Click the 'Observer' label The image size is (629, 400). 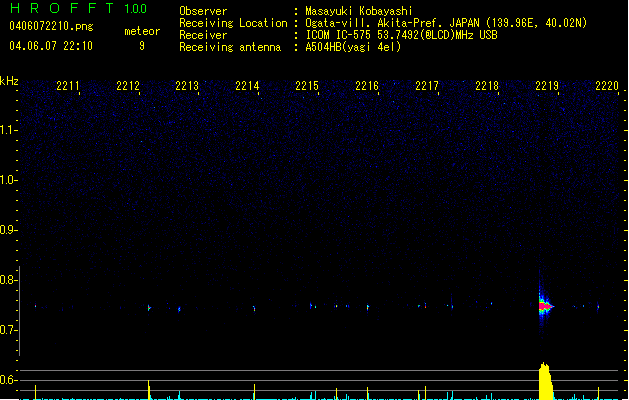[x=203, y=11]
